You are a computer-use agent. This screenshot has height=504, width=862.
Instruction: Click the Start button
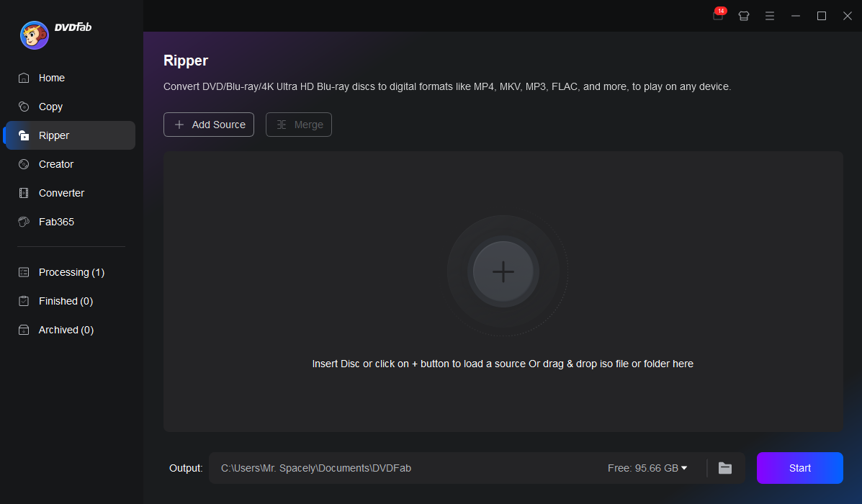click(x=799, y=468)
